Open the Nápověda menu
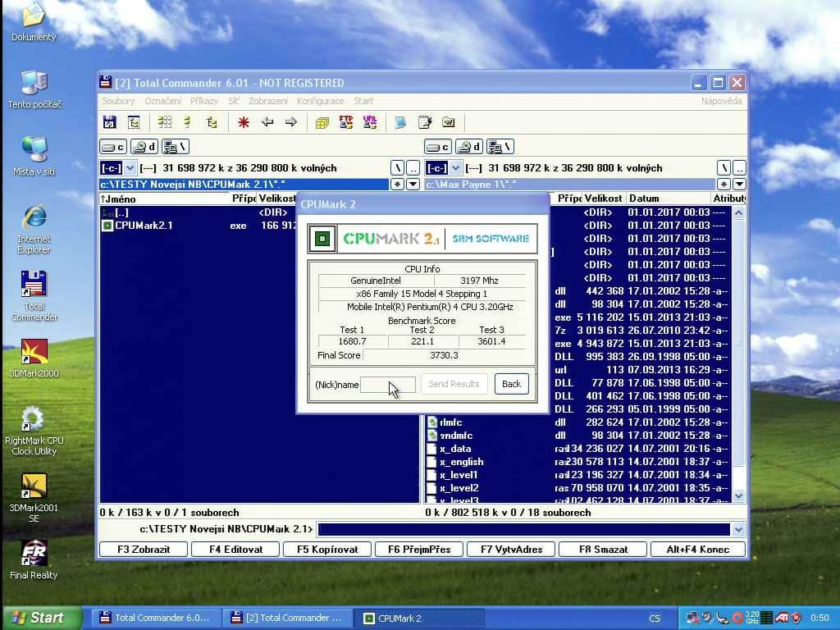This screenshot has height=630, width=840. click(722, 101)
